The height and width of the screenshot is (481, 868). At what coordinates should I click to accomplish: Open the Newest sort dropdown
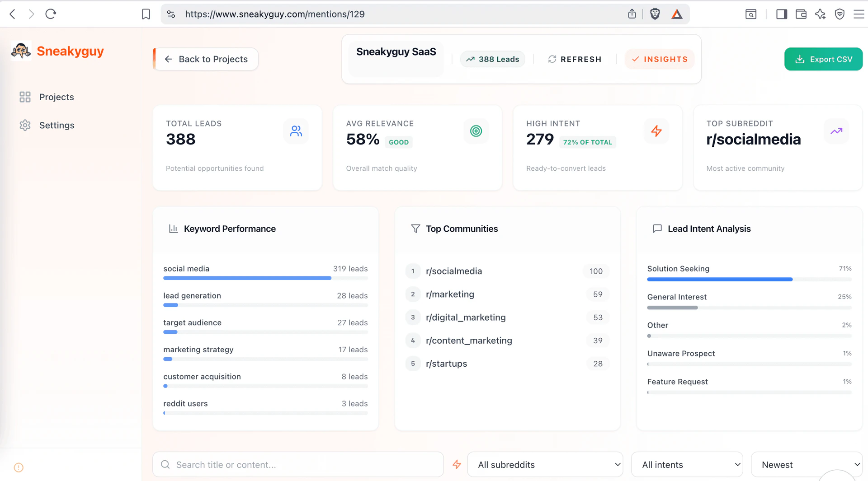807,464
